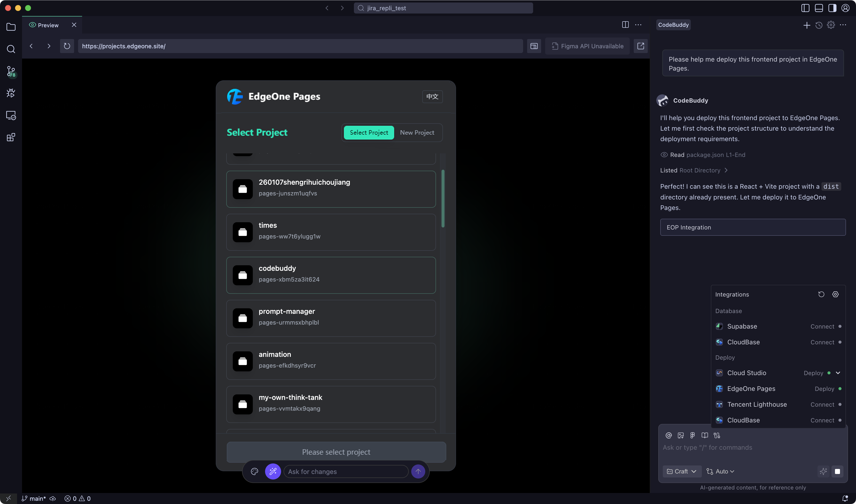Expand the Cloud Studio deploy chevron

[838, 373]
